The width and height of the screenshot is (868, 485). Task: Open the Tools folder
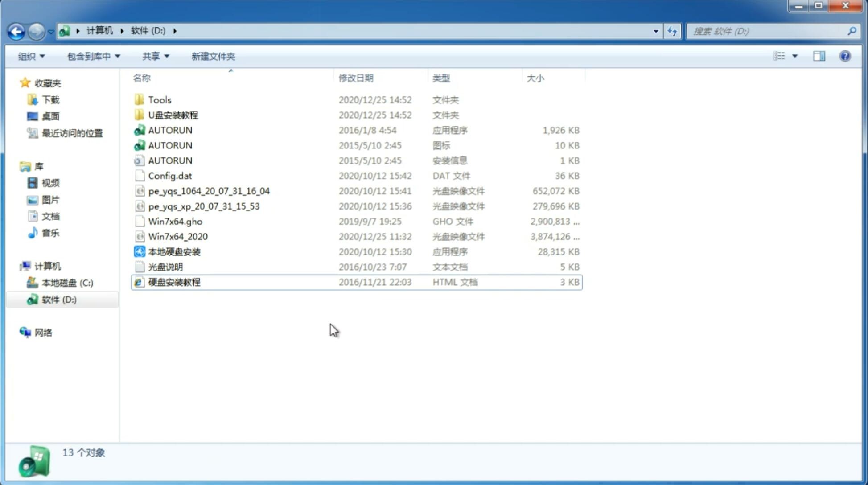coord(159,99)
